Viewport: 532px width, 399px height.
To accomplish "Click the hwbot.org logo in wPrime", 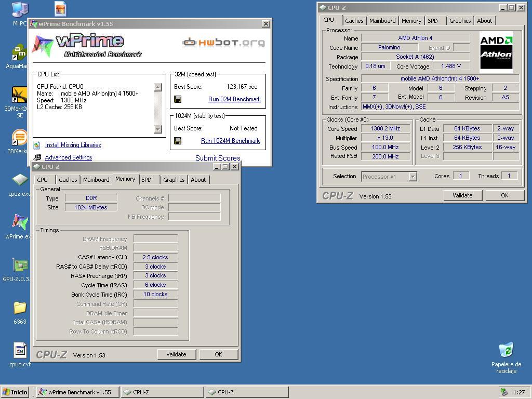I will pos(223,43).
